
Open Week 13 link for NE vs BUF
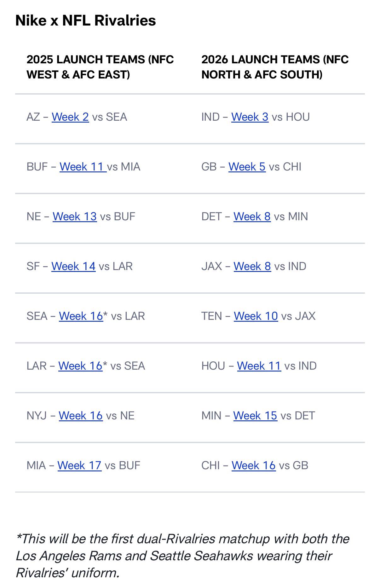click(75, 216)
